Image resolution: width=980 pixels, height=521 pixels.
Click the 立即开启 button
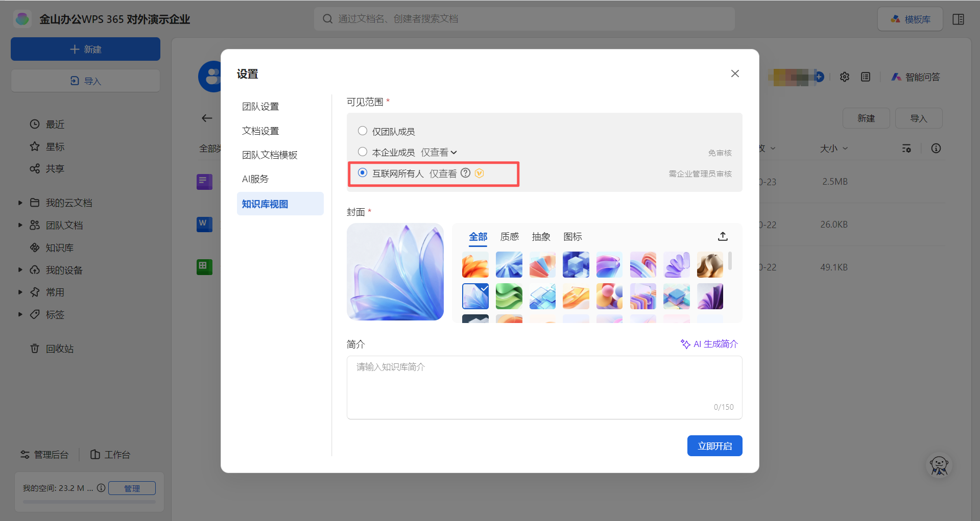(714, 446)
